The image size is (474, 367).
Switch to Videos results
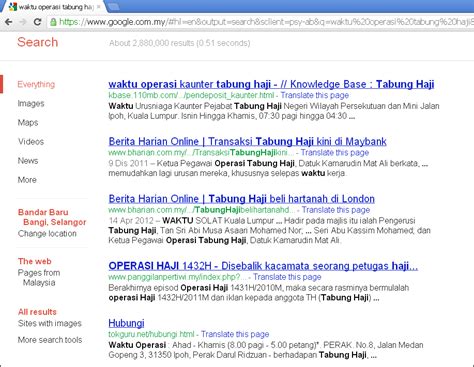pos(31,142)
